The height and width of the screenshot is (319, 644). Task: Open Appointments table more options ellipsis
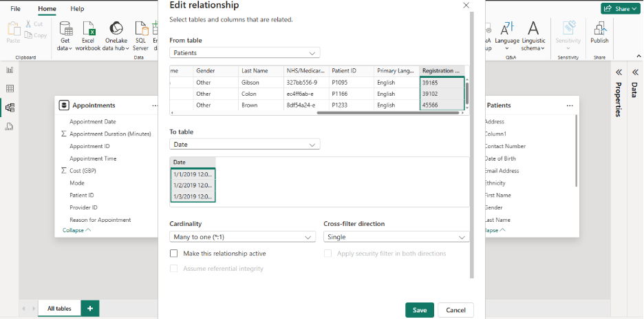tap(155, 105)
